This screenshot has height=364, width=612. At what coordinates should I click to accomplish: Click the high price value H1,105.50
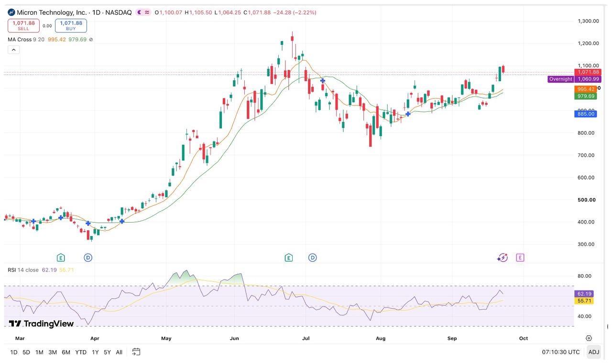click(x=198, y=12)
